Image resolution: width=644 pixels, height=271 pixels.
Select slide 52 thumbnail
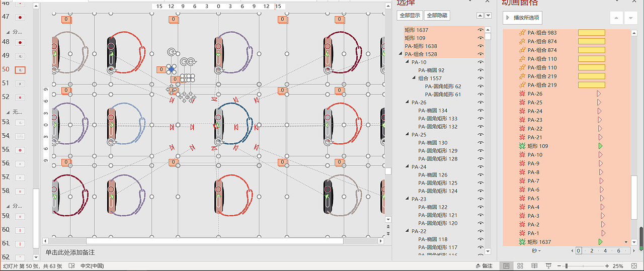20,97
